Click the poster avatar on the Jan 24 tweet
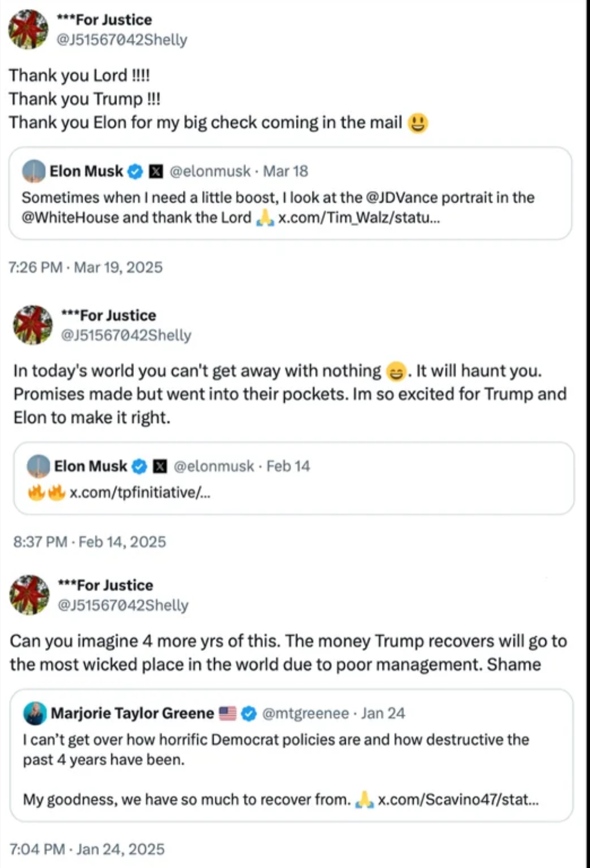This screenshot has height=868, width=590. [x=29, y=595]
